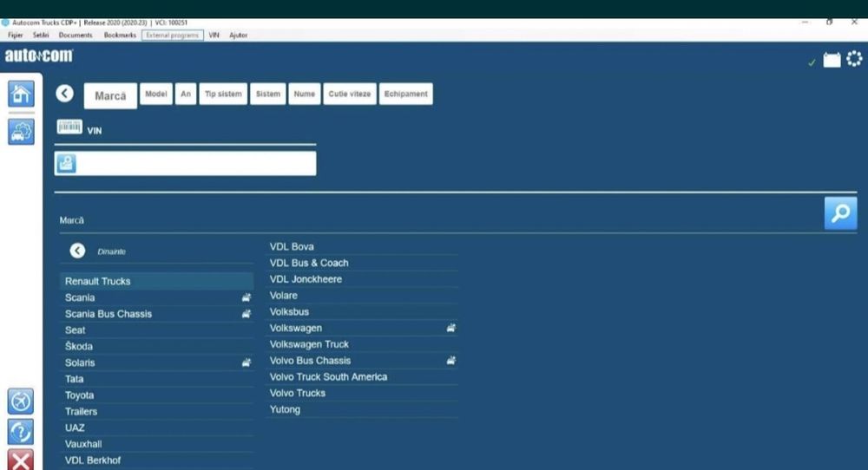Select Yutong brand entry
868x470 pixels.
point(361,409)
